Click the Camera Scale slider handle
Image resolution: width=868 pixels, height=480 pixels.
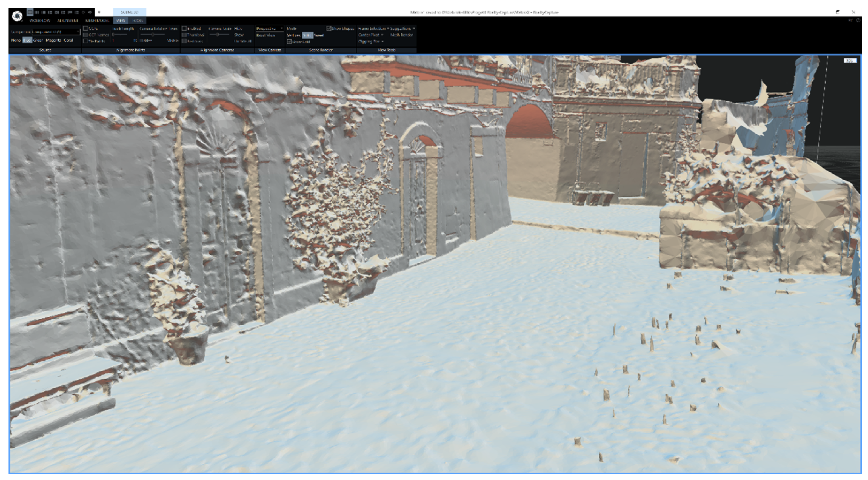tap(218, 34)
